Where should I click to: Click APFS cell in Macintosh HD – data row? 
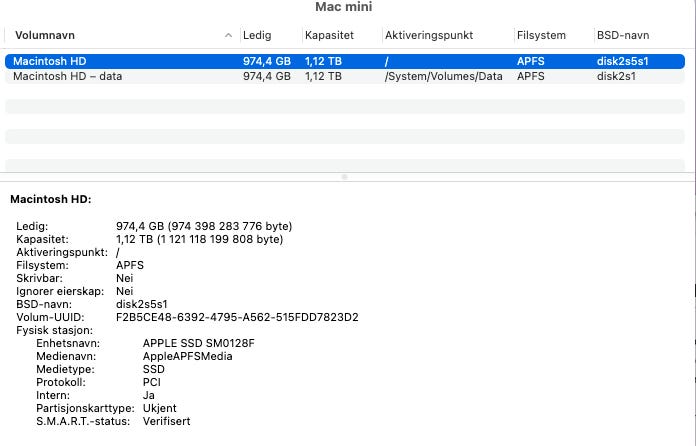pos(530,76)
